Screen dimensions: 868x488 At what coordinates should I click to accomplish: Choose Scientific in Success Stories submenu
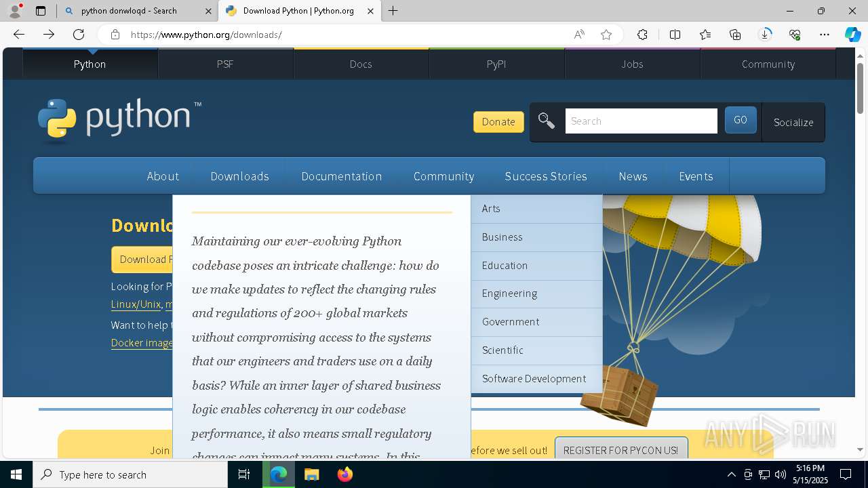[x=536, y=350]
